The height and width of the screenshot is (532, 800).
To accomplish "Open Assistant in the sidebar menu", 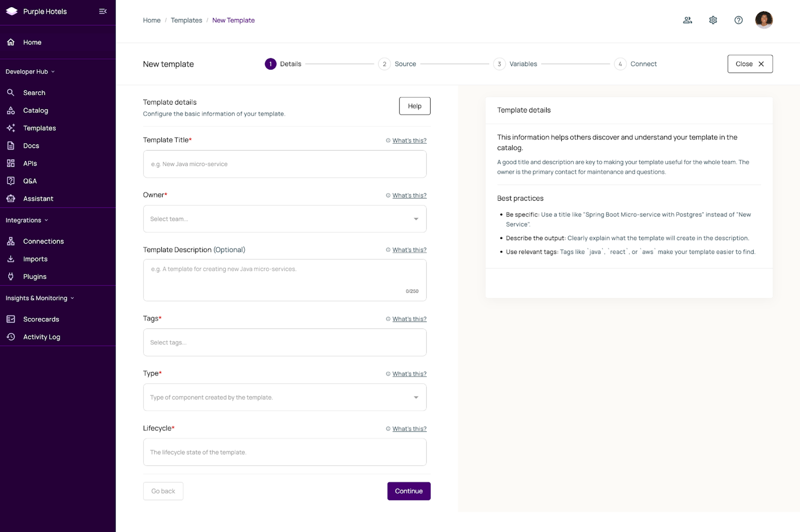I will click(58, 198).
